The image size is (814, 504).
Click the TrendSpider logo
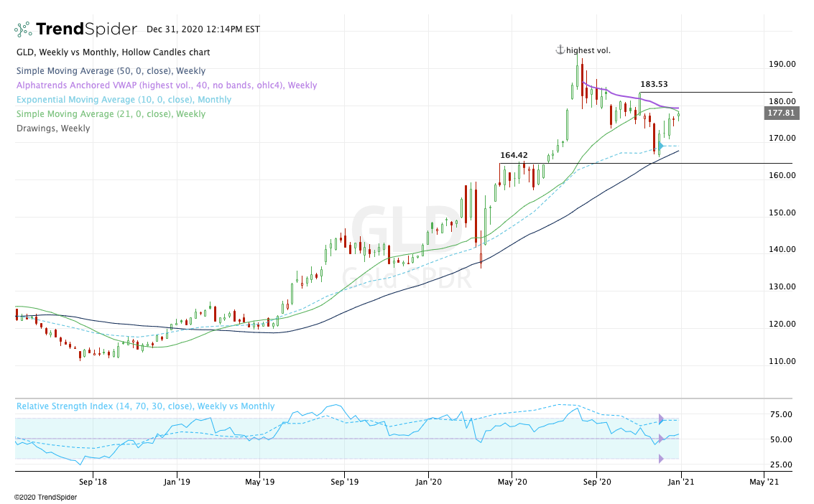[75, 29]
